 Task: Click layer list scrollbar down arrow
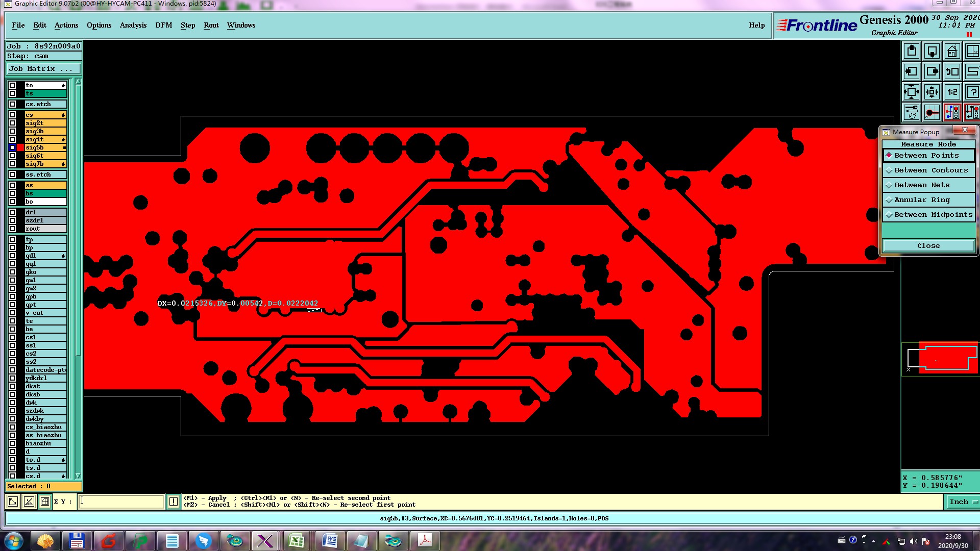tap(78, 475)
